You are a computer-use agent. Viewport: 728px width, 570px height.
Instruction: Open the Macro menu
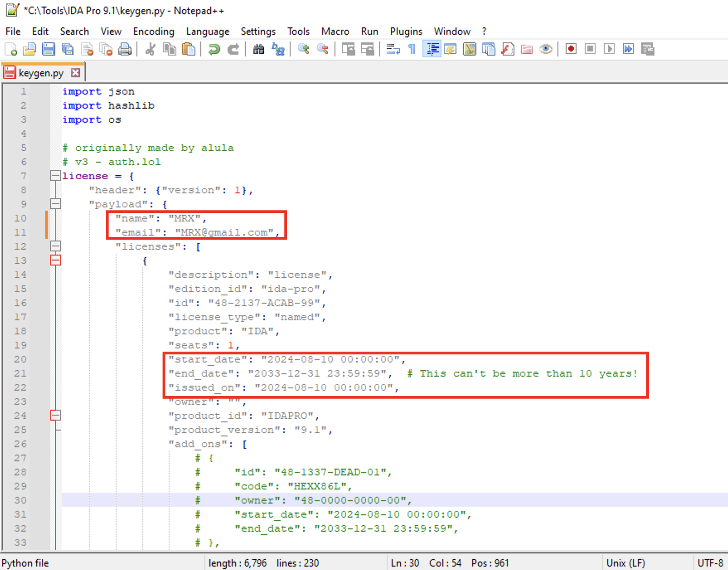(335, 31)
